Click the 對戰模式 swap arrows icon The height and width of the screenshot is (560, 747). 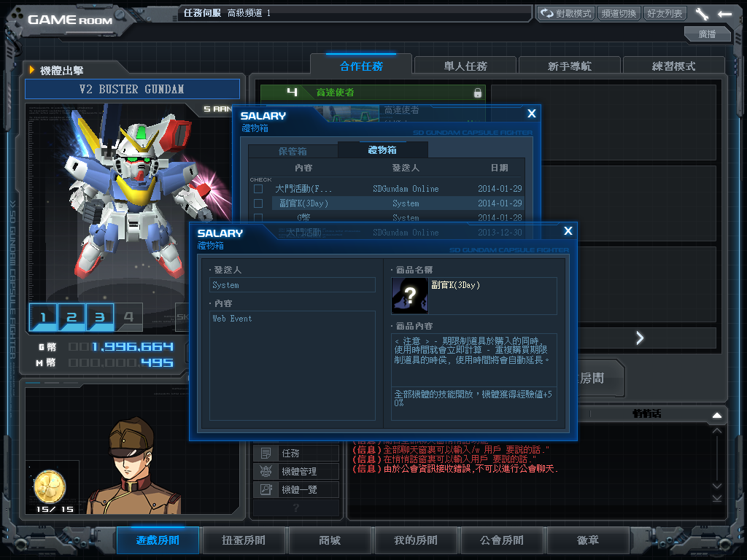[x=547, y=13]
